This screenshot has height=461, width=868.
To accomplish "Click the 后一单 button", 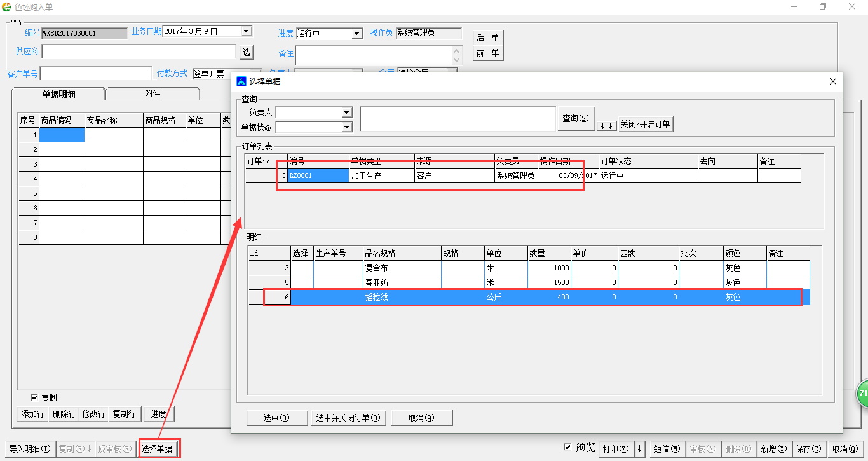I will tap(487, 38).
